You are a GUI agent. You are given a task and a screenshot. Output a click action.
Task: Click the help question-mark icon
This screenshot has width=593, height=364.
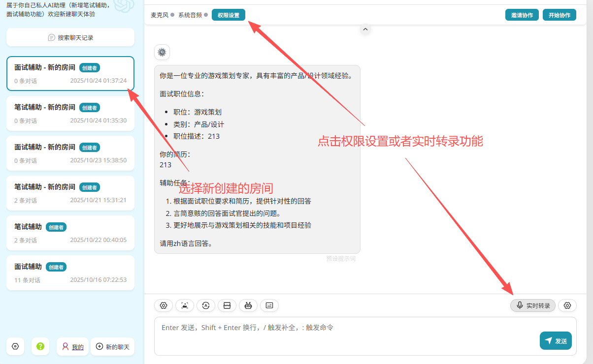click(x=40, y=346)
